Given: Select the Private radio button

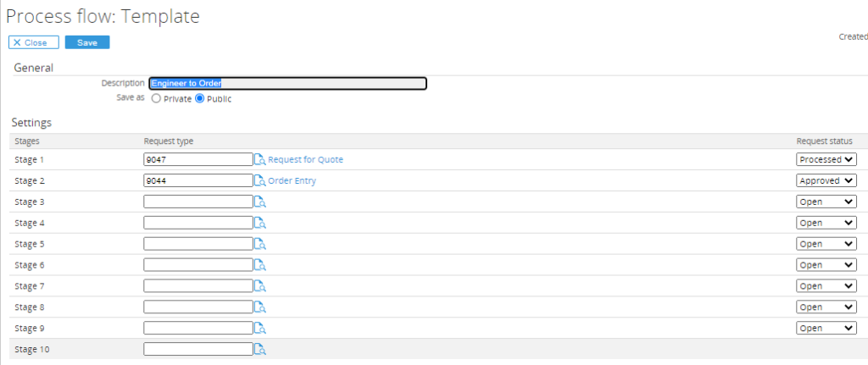Looking at the screenshot, I should [x=156, y=99].
